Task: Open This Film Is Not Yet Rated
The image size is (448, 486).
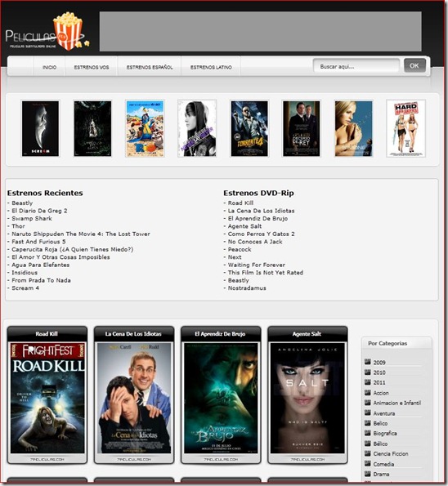Action: [265, 273]
